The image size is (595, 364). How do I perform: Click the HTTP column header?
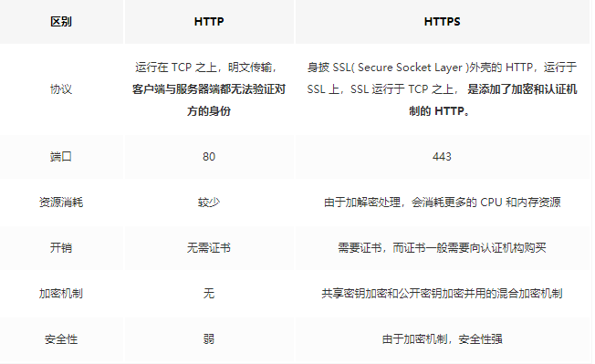(209, 22)
